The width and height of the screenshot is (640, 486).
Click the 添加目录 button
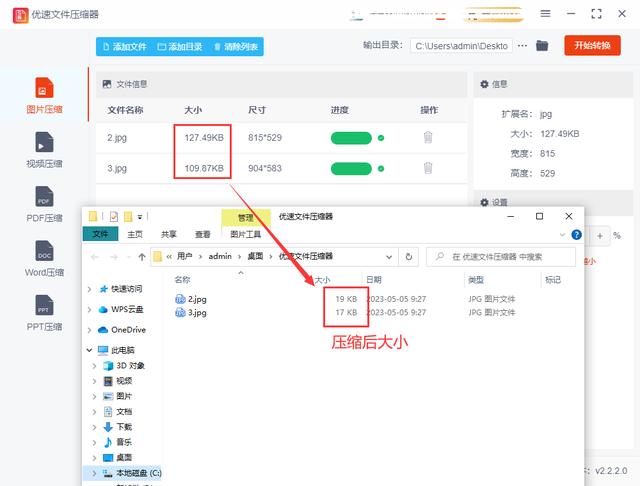pyautogui.click(x=180, y=47)
